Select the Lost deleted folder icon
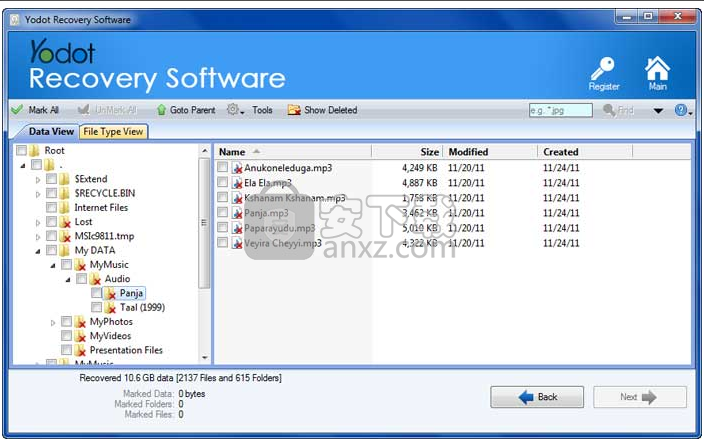Viewport: 704px width, 443px height. point(65,222)
